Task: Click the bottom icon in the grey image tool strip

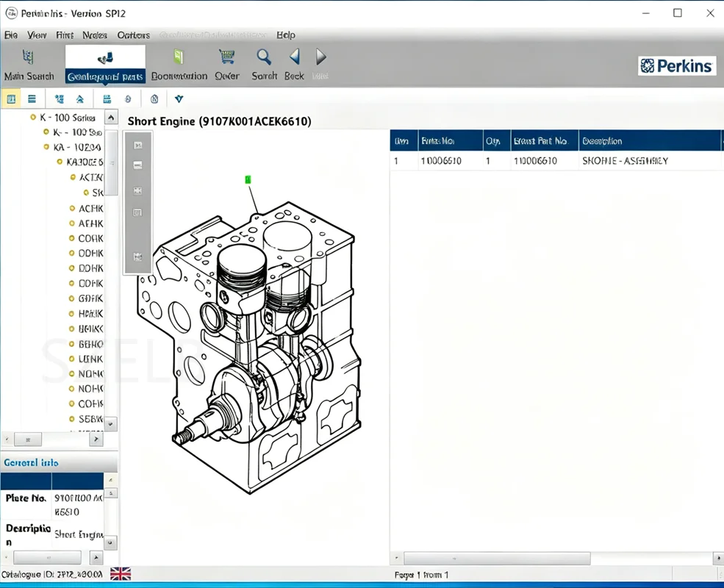Action: point(137,257)
